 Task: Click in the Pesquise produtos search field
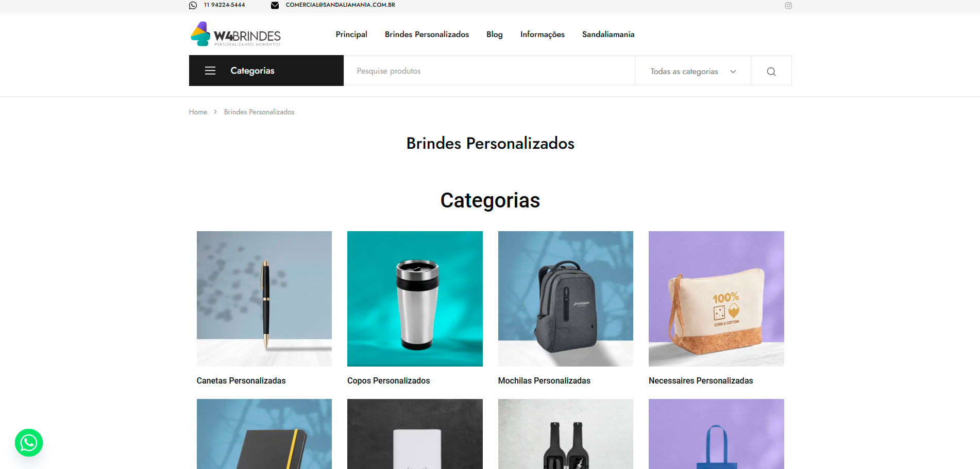pos(489,71)
